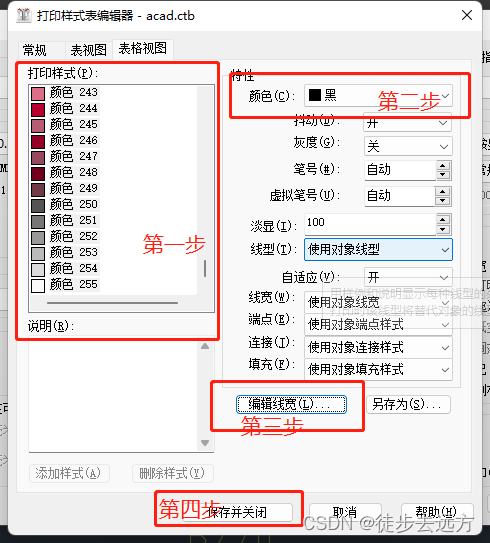Click the description box scroll up arrow
Image resolution: width=490 pixels, height=543 pixels.
(205, 346)
